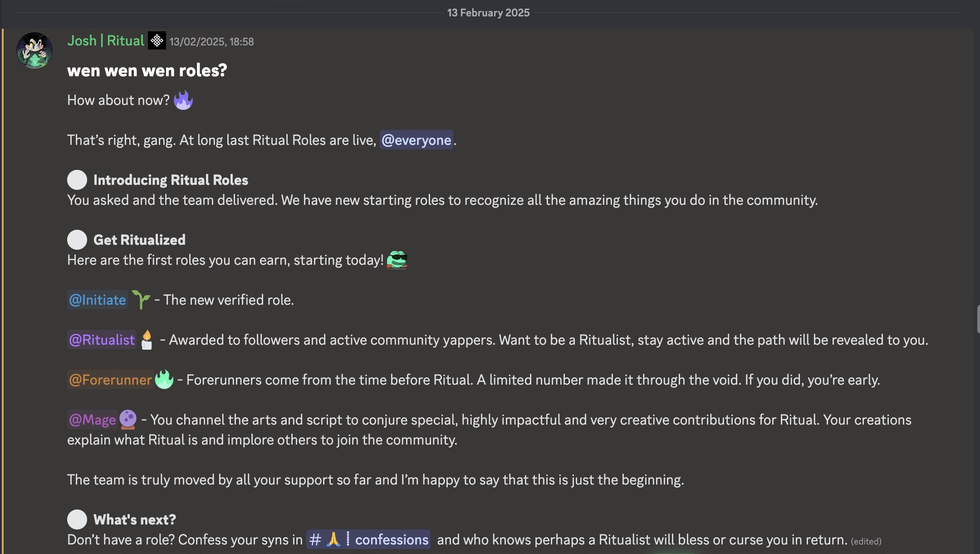Image resolution: width=980 pixels, height=554 pixels.
Task: Click Josh's profile avatar picture
Action: click(x=34, y=50)
